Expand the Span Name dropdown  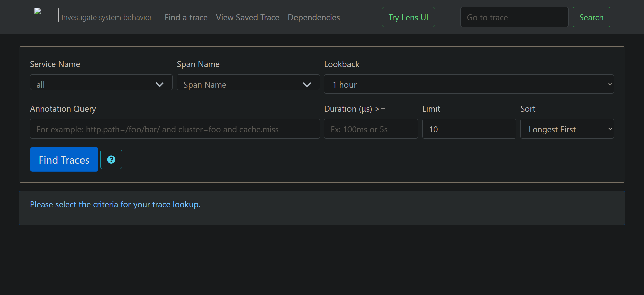248,84
